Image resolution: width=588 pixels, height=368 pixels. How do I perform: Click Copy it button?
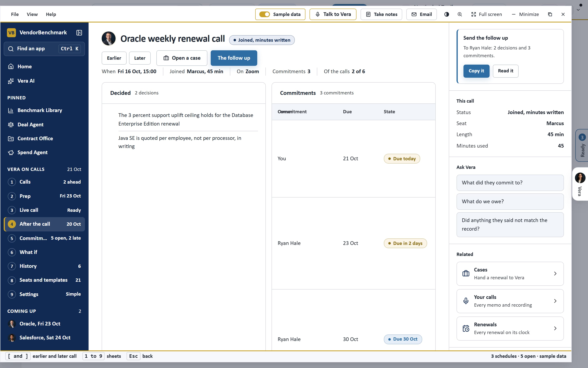coord(476,71)
